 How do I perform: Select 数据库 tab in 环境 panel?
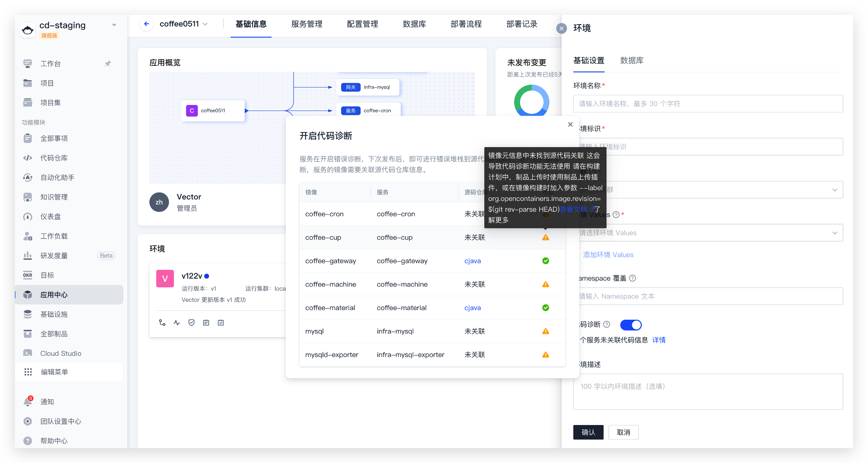[632, 61]
